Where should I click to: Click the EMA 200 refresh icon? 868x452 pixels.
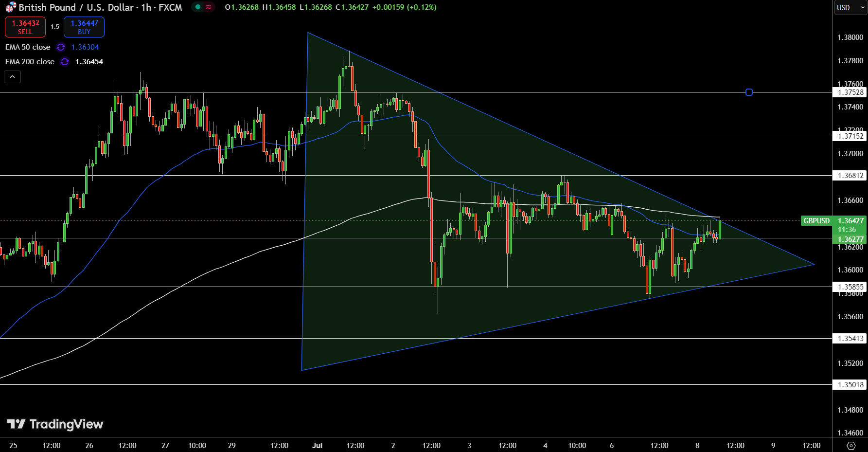pos(65,62)
